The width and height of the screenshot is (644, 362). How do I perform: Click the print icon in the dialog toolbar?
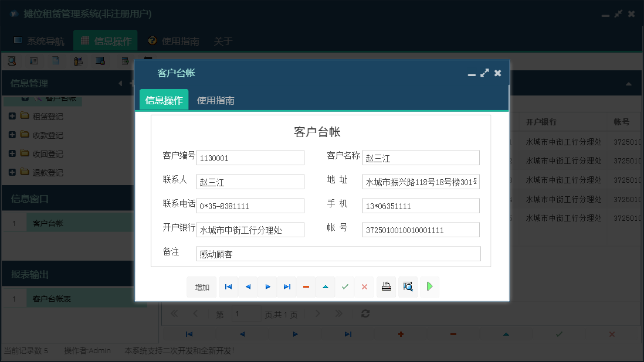(386, 286)
